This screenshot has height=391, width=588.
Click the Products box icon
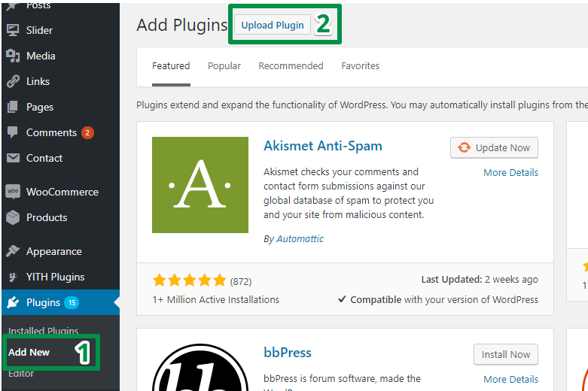[13, 217]
